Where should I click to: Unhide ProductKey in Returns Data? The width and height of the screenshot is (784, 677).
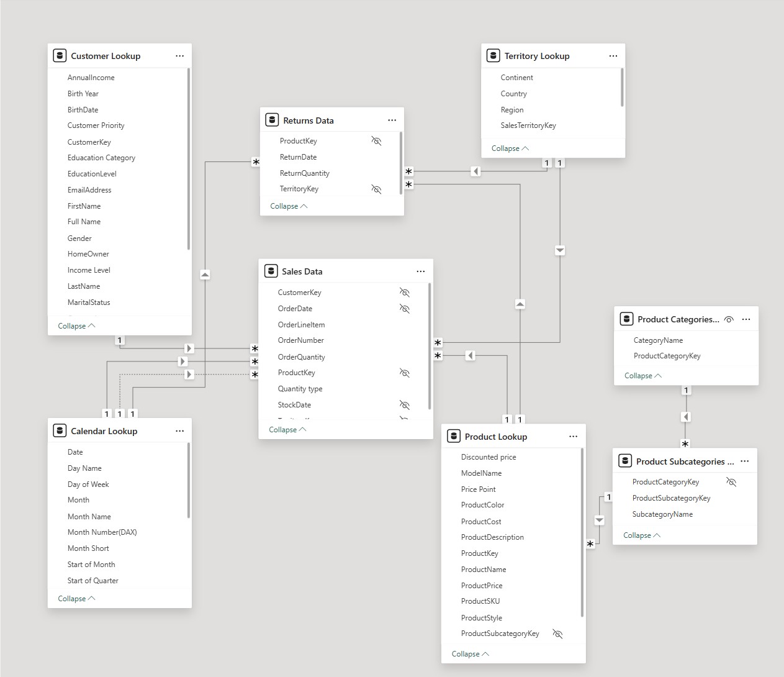376,140
